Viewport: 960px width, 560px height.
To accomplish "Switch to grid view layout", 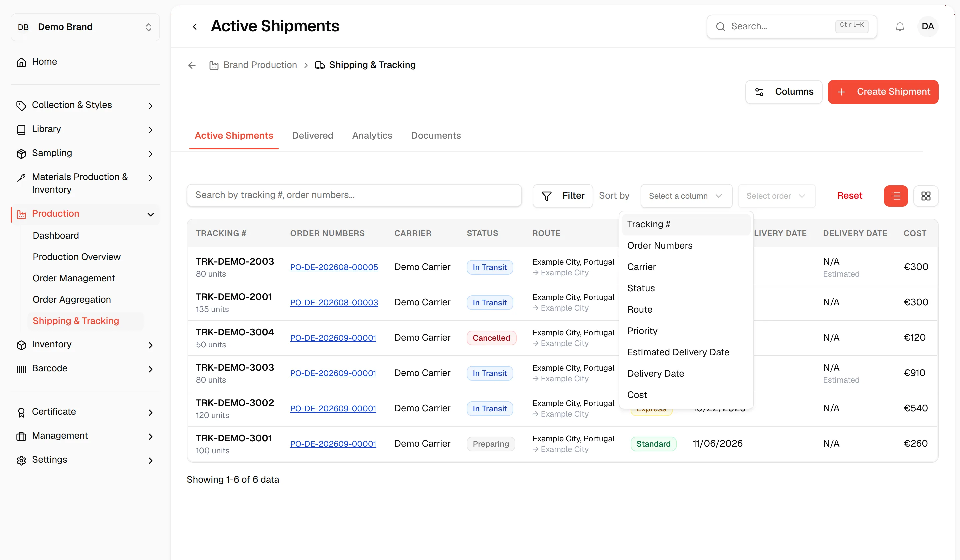I will pos(926,196).
